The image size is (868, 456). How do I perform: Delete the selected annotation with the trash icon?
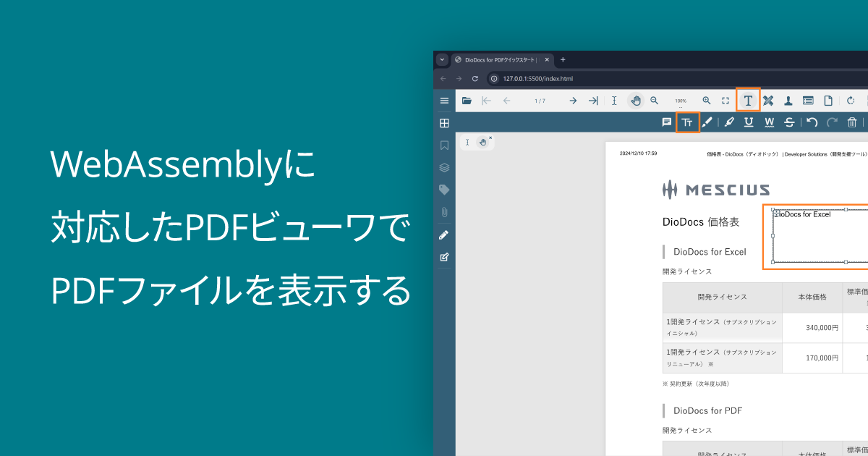point(851,122)
